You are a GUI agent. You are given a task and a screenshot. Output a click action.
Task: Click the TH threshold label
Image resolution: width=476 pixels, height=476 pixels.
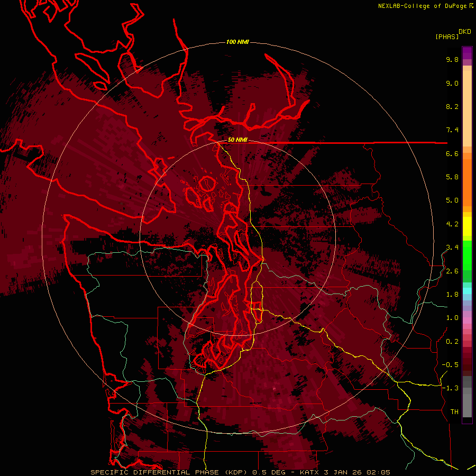(x=454, y=412)
